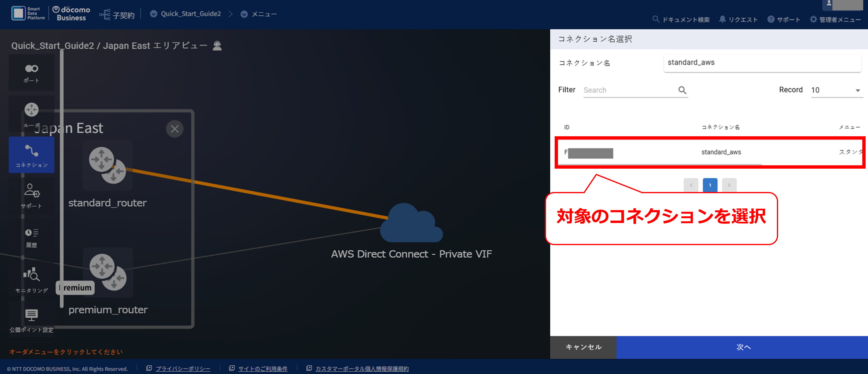Viewport: 868px width, 374px height.
Task: Close the Japan East area panel
Action: [x=175, y=129]
